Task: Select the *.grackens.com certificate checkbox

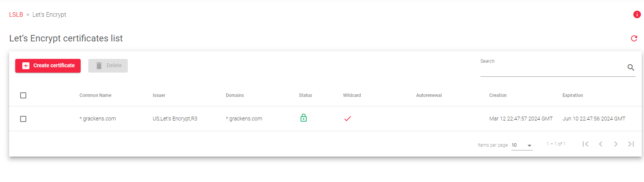Action: [23, 119]
